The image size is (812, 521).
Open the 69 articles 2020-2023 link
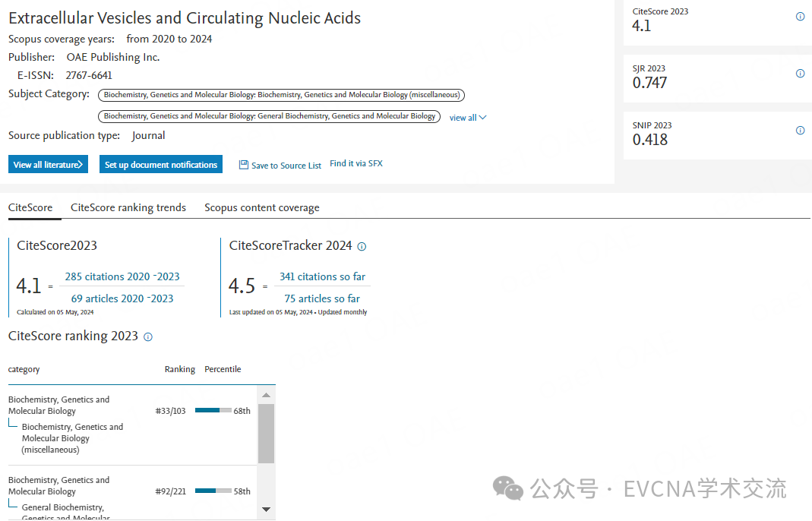click(x=122, y=298)
